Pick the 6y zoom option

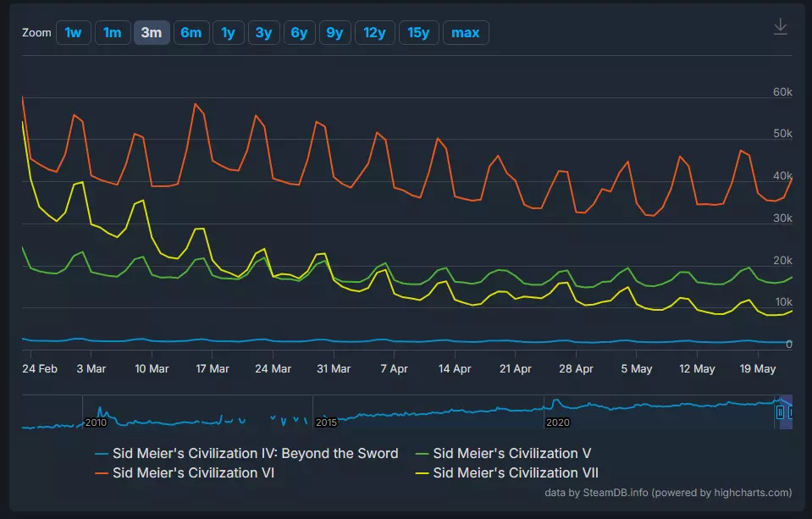[x=300, y=33]
